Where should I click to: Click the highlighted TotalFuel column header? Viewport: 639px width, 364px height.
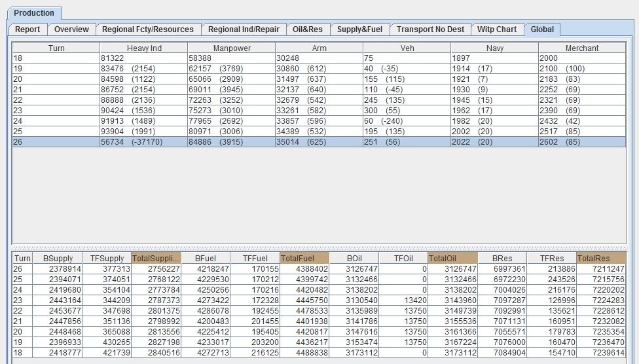305,258
